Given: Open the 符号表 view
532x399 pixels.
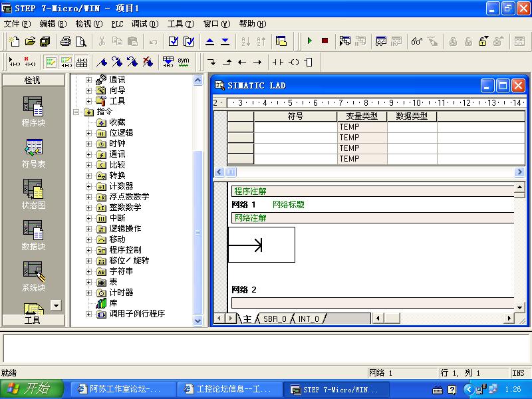Looking at the screenshot, I should [33, 153].
